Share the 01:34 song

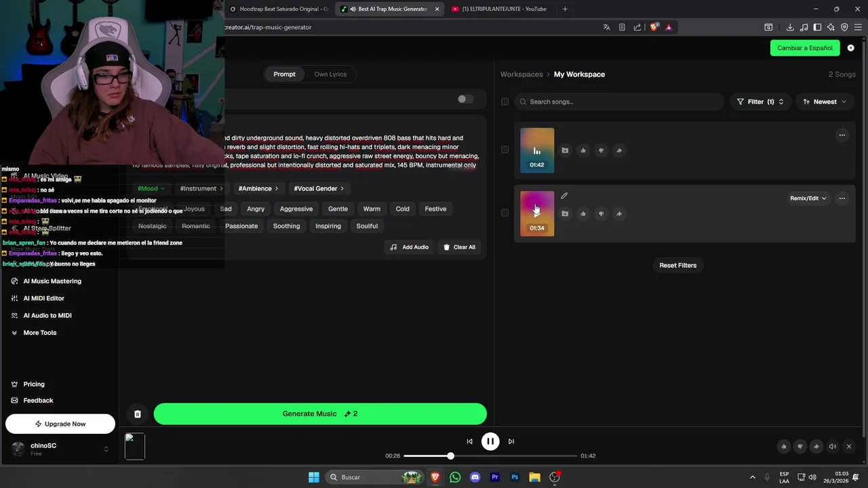[619, 213]
